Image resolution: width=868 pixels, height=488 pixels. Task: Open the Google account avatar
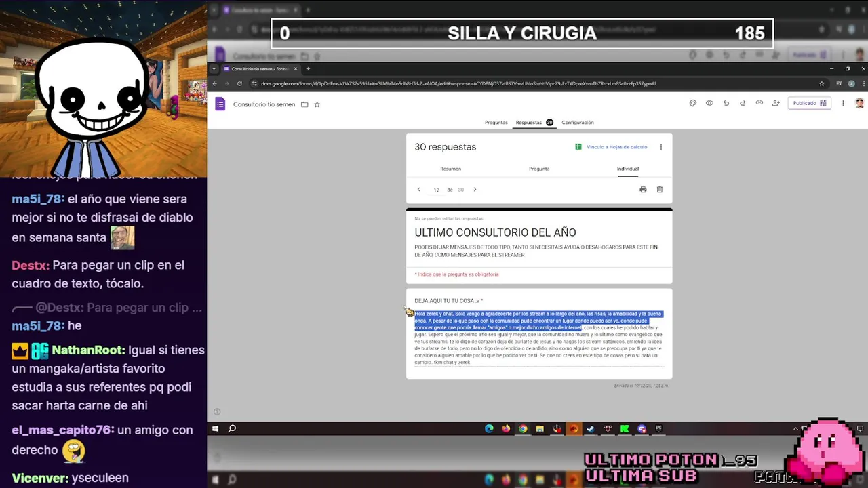860,103
